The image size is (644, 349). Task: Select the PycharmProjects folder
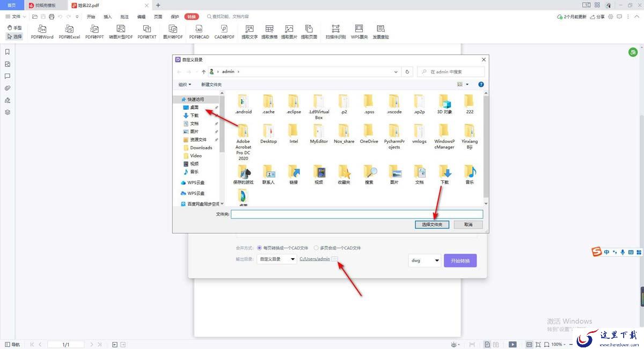point(394,136)
